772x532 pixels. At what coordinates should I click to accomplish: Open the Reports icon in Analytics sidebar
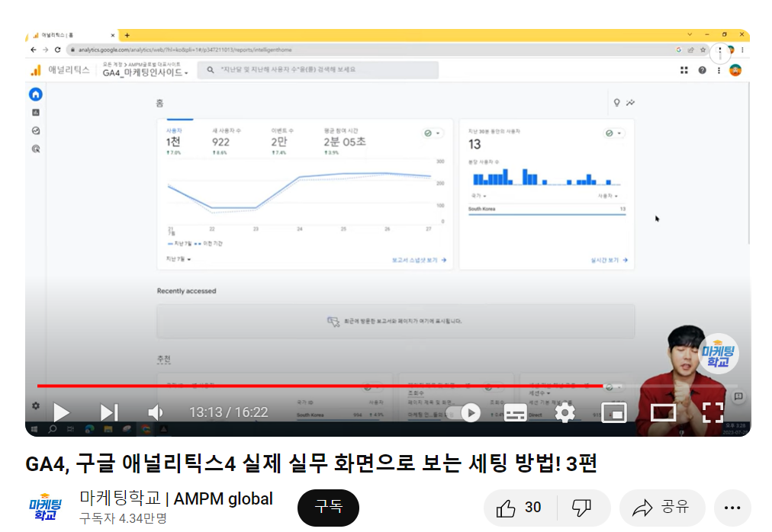[x=36, y=113]
